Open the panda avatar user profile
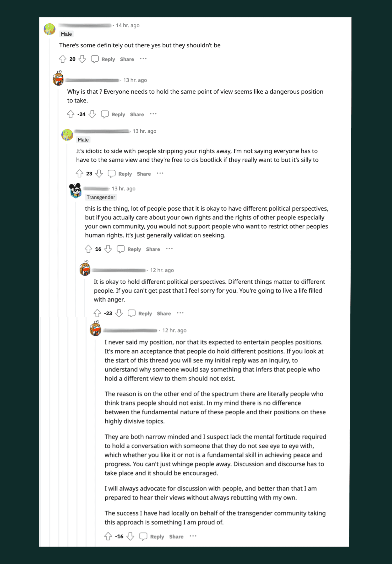The image size is (392, 564). [75, 190]
